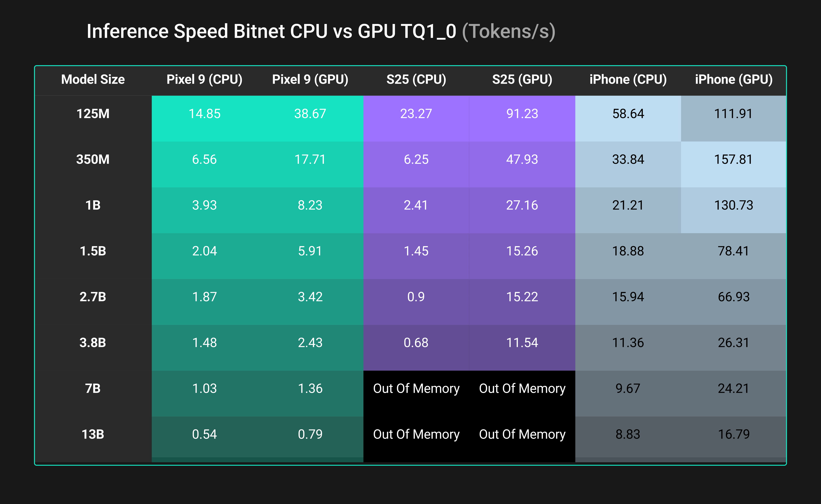Click the Pixel 9 (GPU) column header
This screenshot has width=821, height=504.
(310, 80)
